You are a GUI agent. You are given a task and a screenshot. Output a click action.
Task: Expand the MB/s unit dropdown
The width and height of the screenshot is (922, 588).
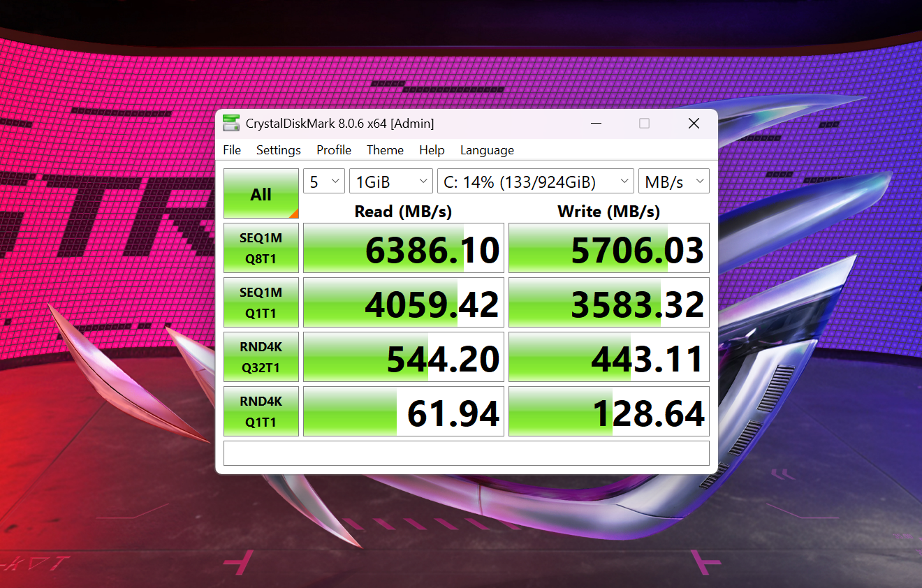(x=674, y=182)
